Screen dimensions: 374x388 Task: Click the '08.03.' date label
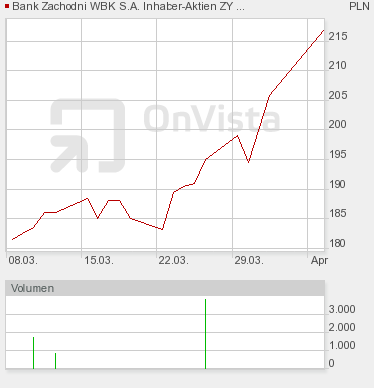(x=23, y=260)
